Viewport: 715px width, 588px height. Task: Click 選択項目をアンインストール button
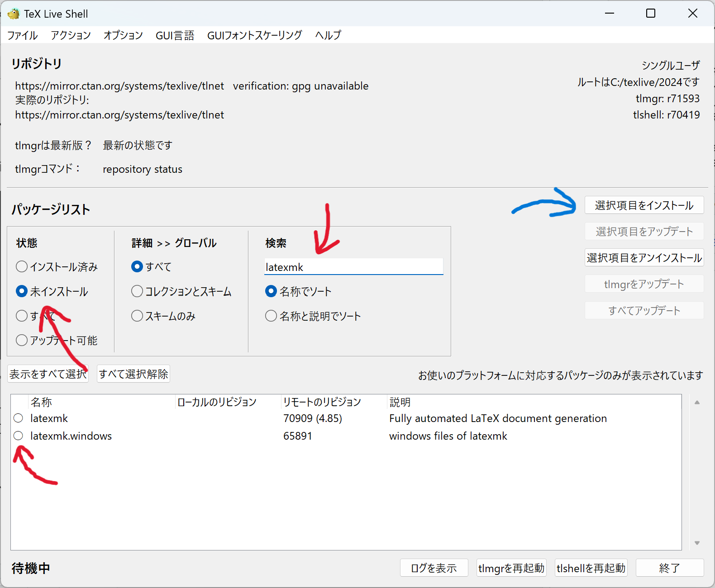(644, 258)
